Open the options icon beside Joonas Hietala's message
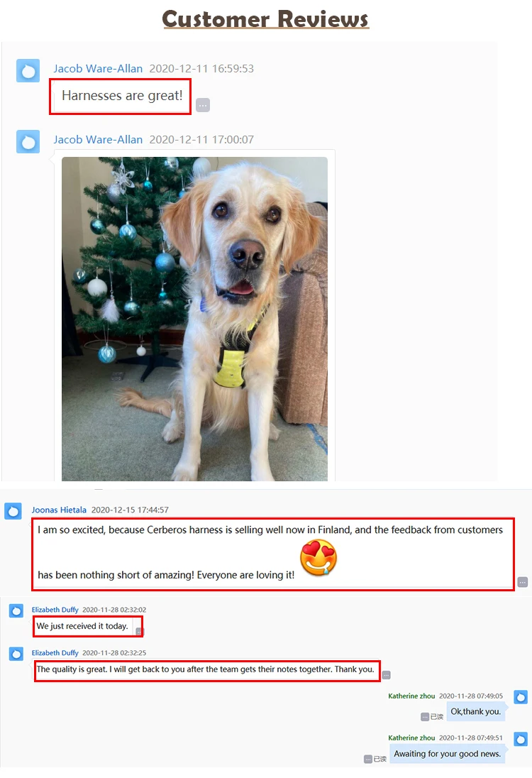The image size is (532, 778). pos(523,582)
